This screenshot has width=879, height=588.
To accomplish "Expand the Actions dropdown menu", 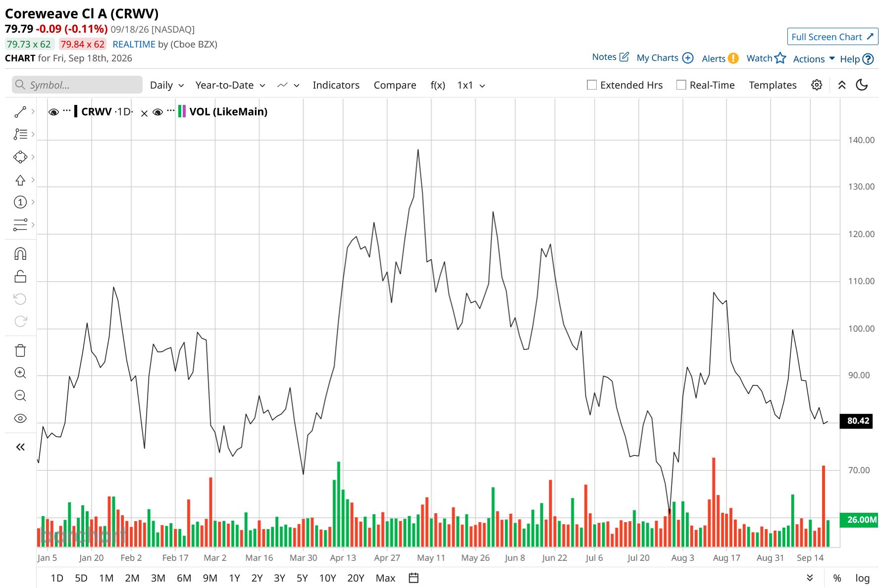I will click(x=814, y=59).
